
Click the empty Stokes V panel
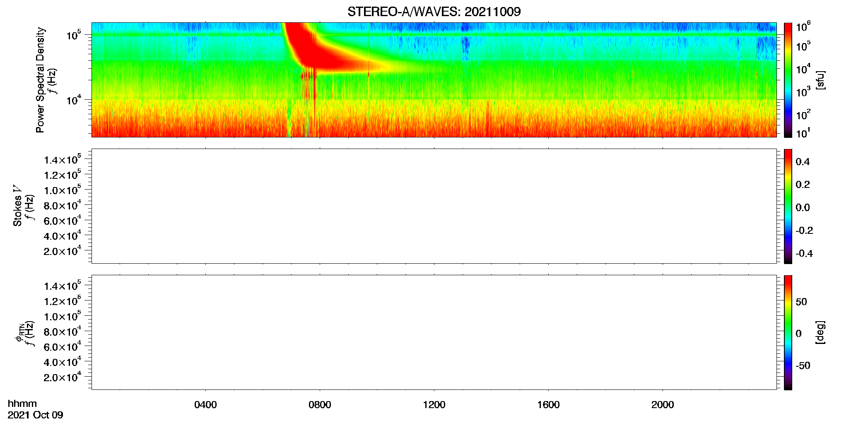(434, 206)
